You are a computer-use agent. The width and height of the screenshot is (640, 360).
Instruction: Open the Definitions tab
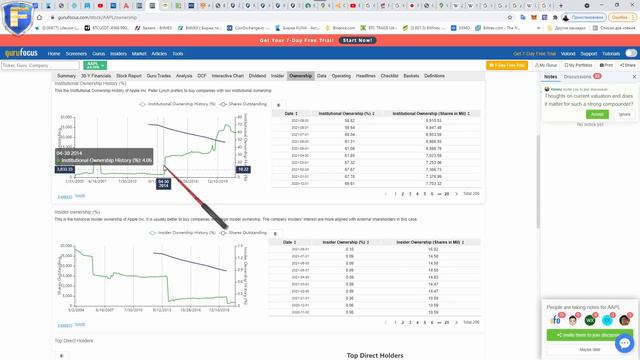[x=434, y=76]
